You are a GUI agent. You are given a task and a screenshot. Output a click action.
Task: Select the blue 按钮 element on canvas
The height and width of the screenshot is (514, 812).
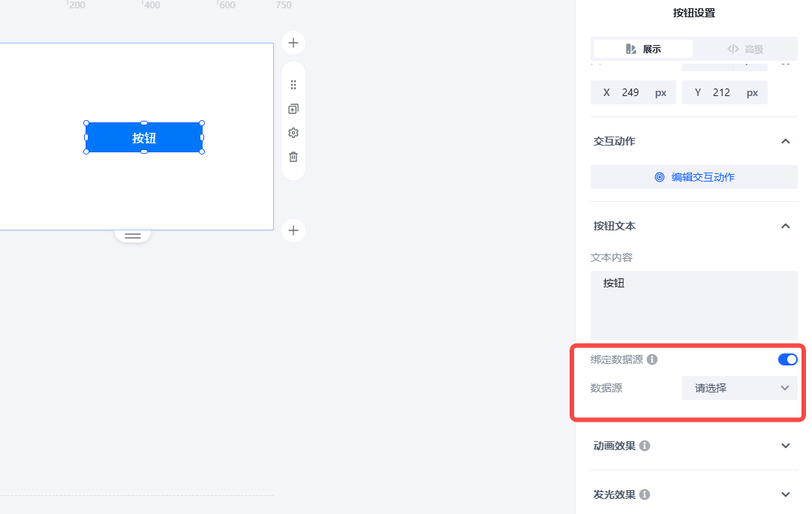click(x=143, y=137)
